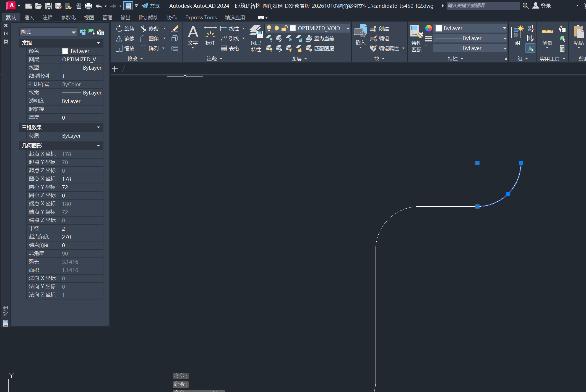Switch to the 插入 ribbon tab

pyautogui.click(x=29, y=17)
